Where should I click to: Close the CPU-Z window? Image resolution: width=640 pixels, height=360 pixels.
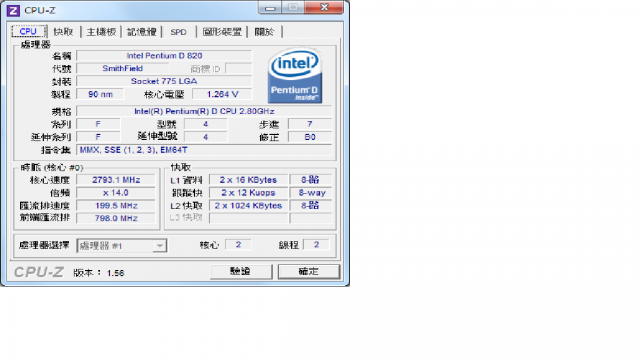[324, 7]
